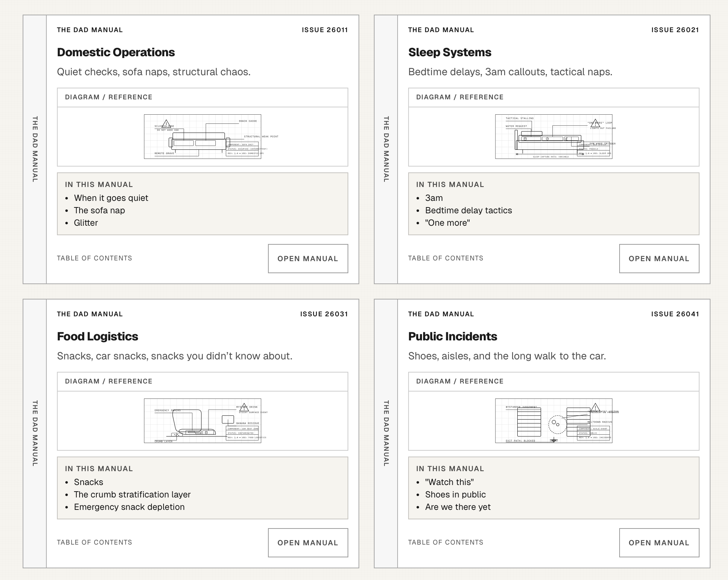Open the Domestic Operations manual
The height and width of the screenshot is (580, 728).
tap(308, 259)
